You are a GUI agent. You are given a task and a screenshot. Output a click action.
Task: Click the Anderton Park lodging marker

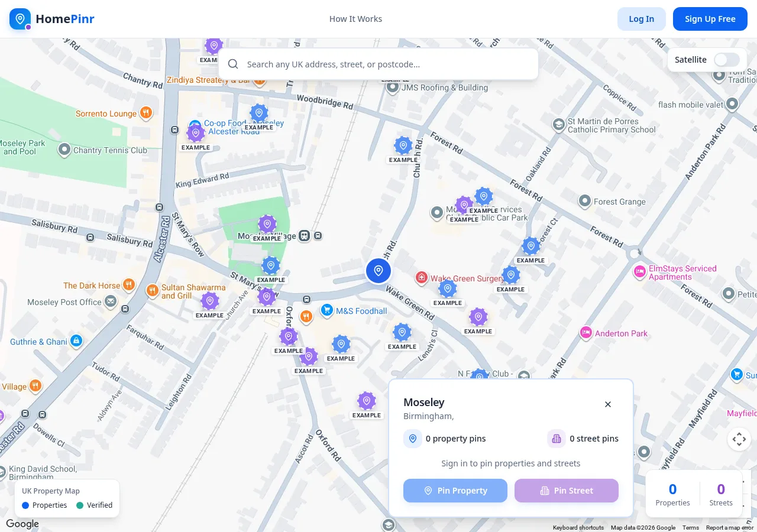[x=586, y=333]
